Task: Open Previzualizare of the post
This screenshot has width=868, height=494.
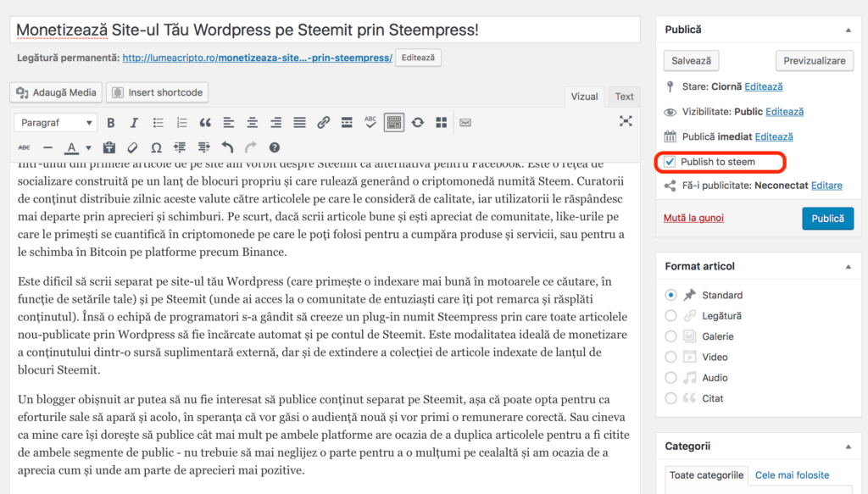Action: click(815, 61)
